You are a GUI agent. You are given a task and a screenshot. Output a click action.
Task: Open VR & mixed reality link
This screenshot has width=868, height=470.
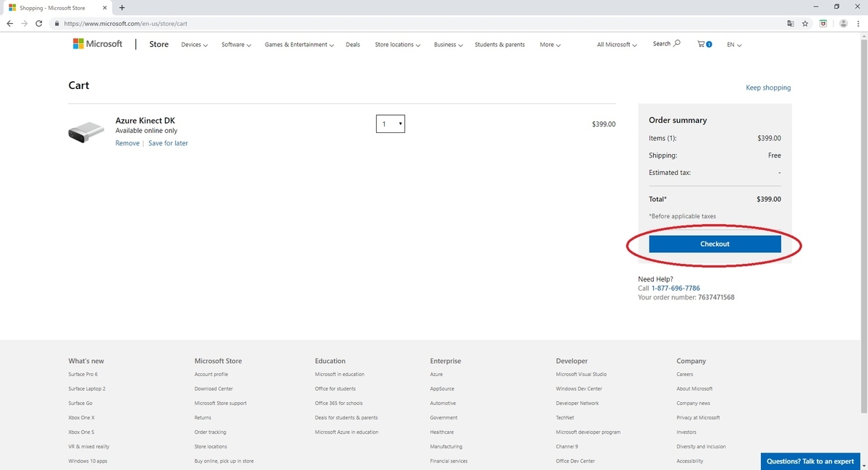click(x=89, y=447)
